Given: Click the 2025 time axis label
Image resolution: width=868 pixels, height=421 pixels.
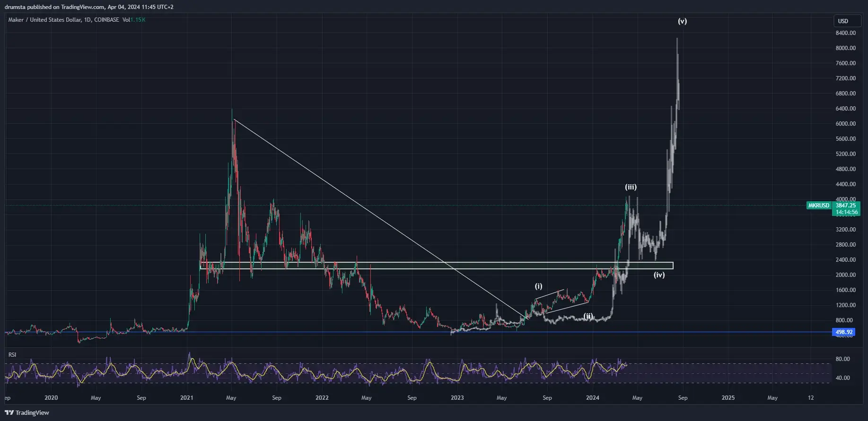Looking at the screenshot, I should (x=728, y=398).
